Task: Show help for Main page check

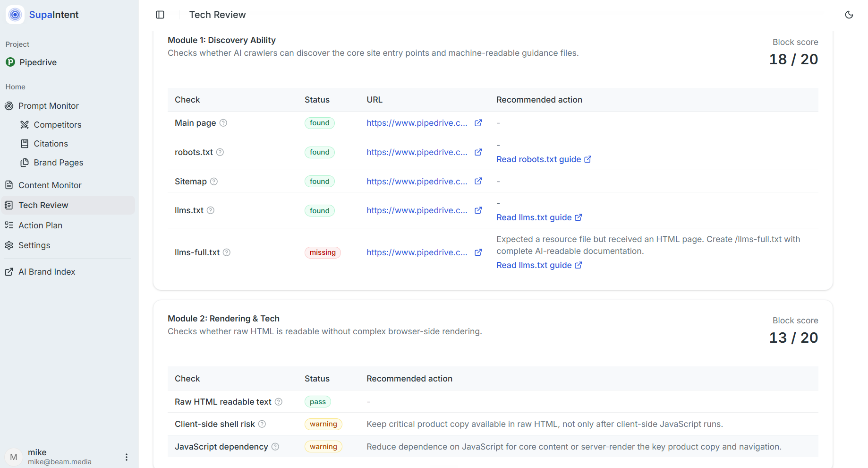Action: pos(223,123)
